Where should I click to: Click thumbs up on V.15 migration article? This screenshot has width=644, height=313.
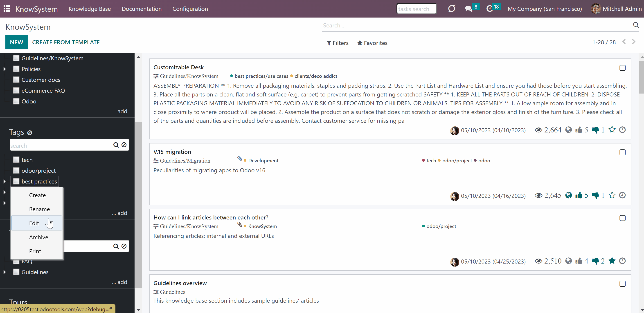coord(579,195)
